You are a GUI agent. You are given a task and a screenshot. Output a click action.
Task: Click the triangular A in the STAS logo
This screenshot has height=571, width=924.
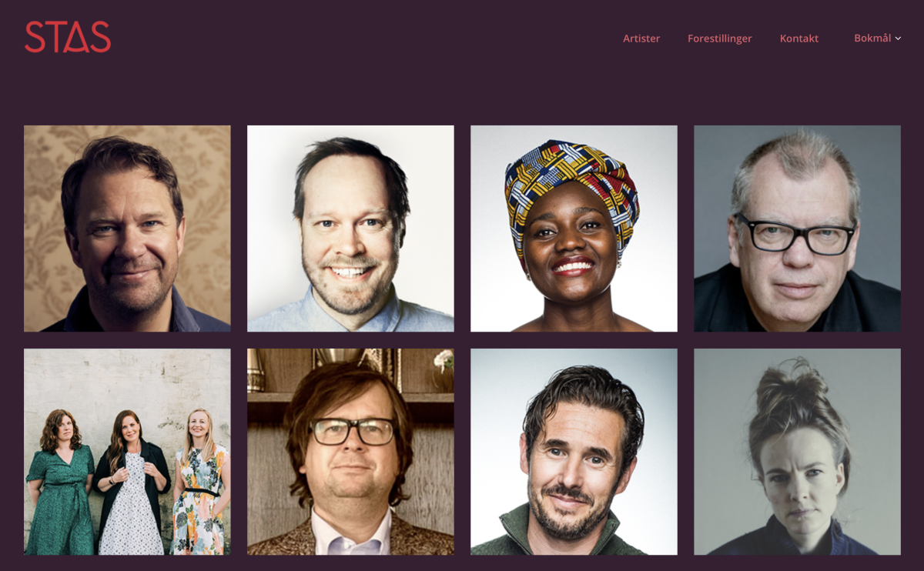(x=68, y=38)
